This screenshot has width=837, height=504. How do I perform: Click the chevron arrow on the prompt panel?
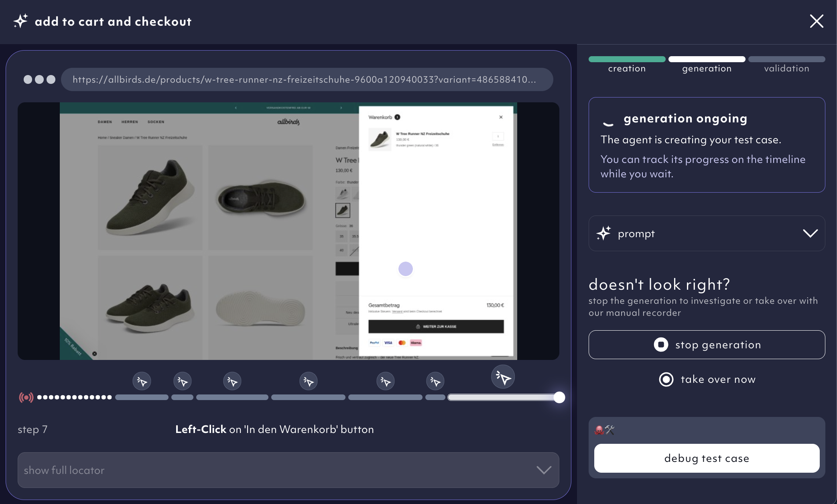click(810, 234)
